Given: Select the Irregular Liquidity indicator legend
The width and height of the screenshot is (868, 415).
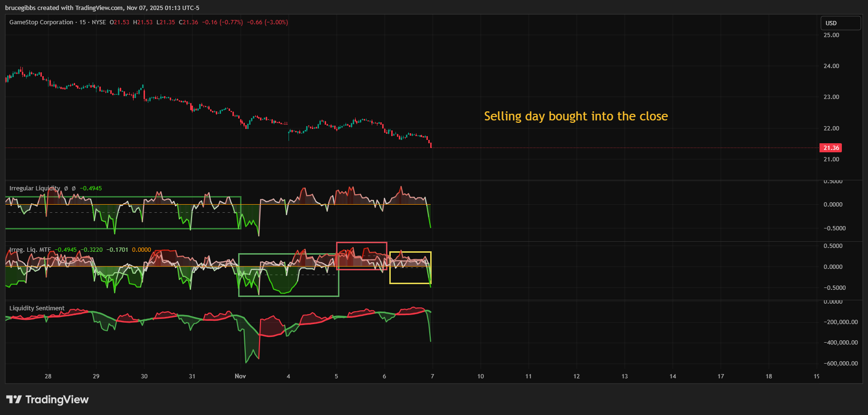Looking at the screenshot, I should click(x=35, y=188).
